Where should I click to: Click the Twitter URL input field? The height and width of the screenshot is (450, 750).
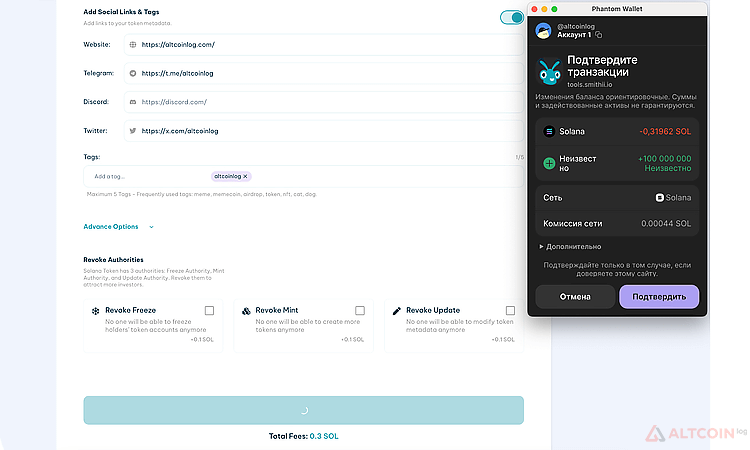(x=324, y=131)
